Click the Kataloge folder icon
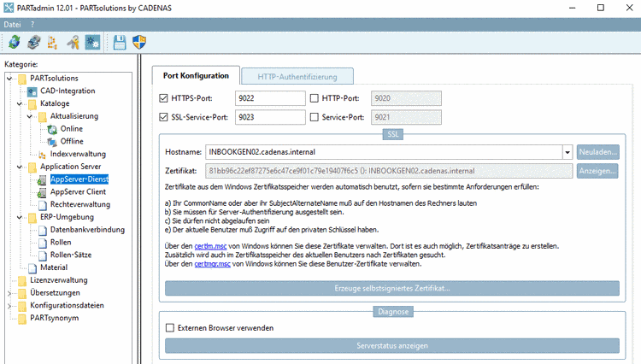 [32, 104]
